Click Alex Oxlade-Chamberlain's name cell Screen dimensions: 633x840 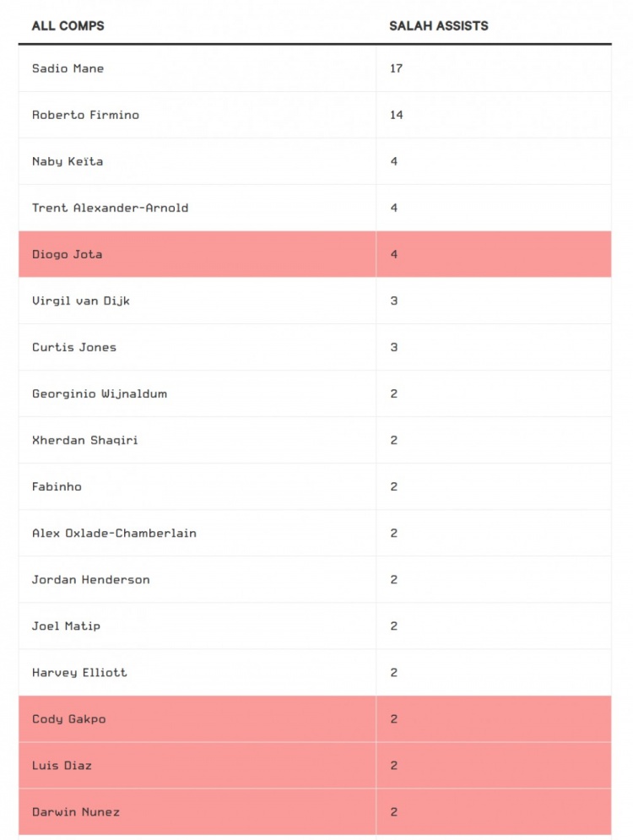[114, 533]
